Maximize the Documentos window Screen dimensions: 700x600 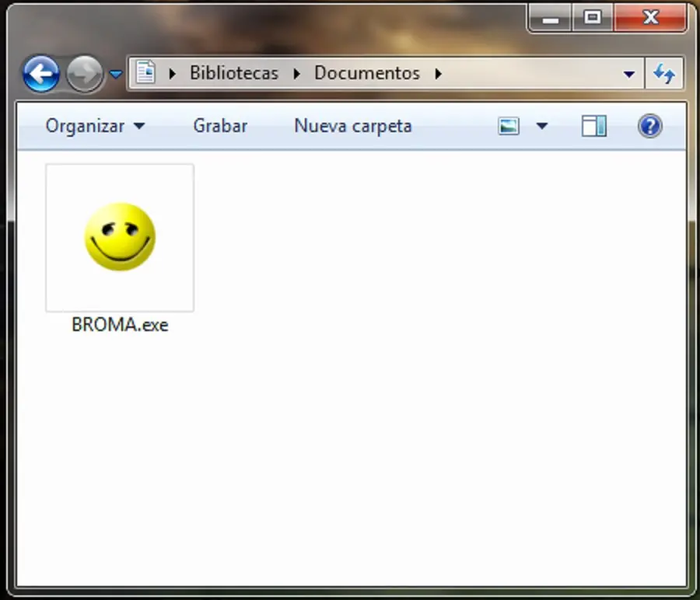(593, 19)
